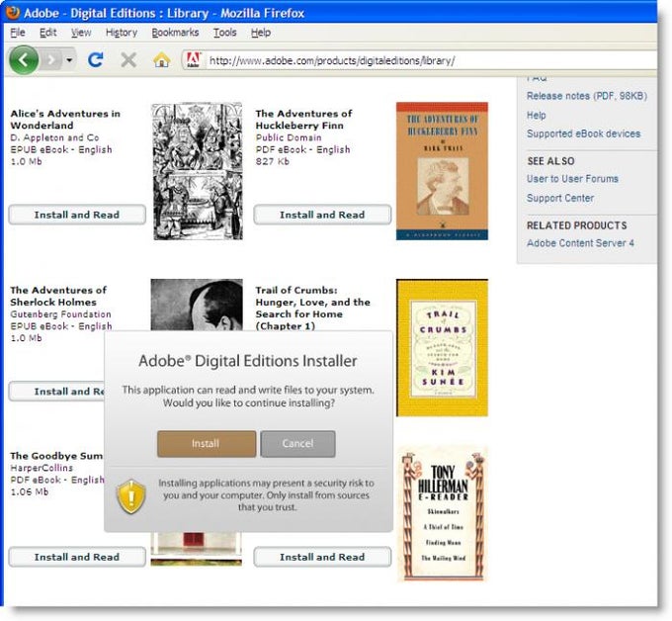Open the File menu
Screen dimensions: 672x621
18,33
